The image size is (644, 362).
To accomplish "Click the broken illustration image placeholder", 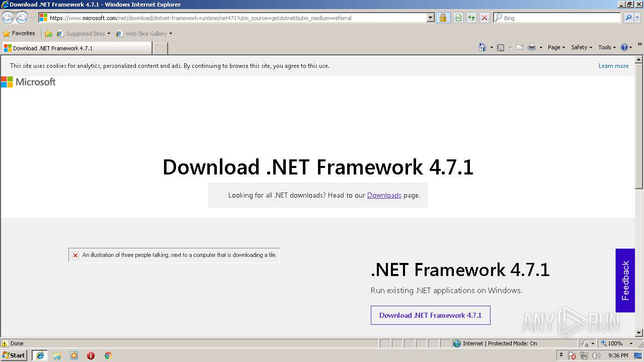I will pos(174,255).
